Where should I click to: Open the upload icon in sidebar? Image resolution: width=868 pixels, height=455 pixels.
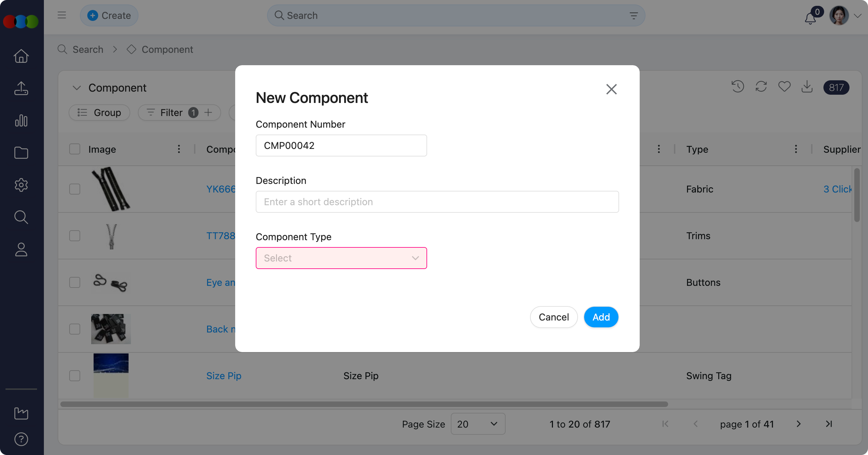[x=21, y=88]
